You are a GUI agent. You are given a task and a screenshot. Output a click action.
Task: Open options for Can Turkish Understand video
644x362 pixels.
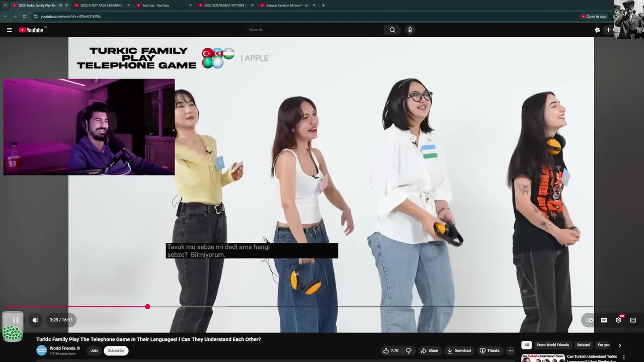[x=624, y=357]
